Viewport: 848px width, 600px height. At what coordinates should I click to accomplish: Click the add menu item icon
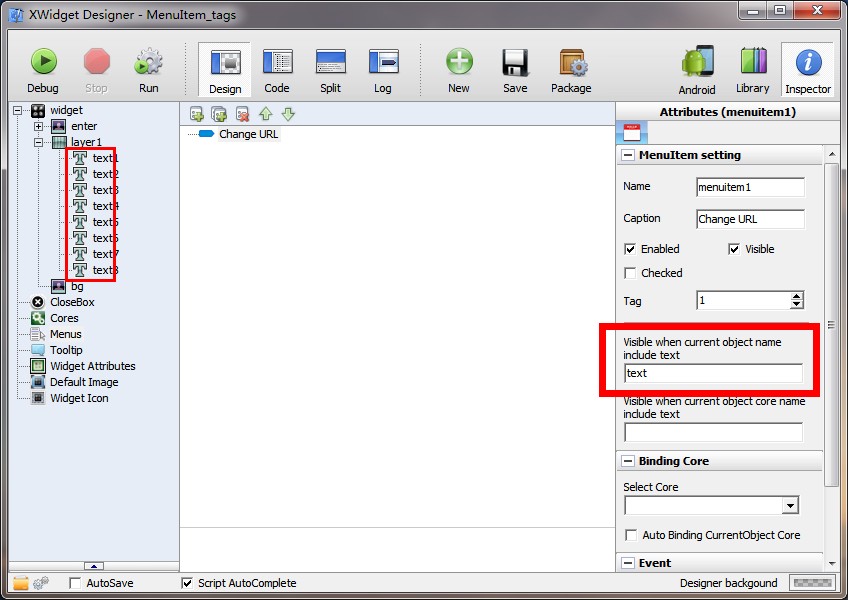pyautogui.click(x=196, y=114)
